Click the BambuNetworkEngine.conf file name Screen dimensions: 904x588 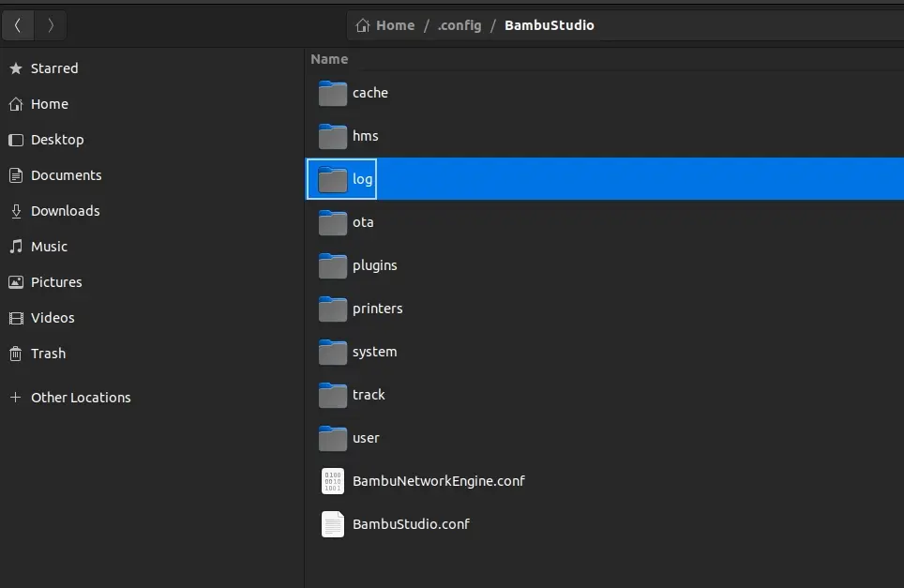click(x=439, y=481)
